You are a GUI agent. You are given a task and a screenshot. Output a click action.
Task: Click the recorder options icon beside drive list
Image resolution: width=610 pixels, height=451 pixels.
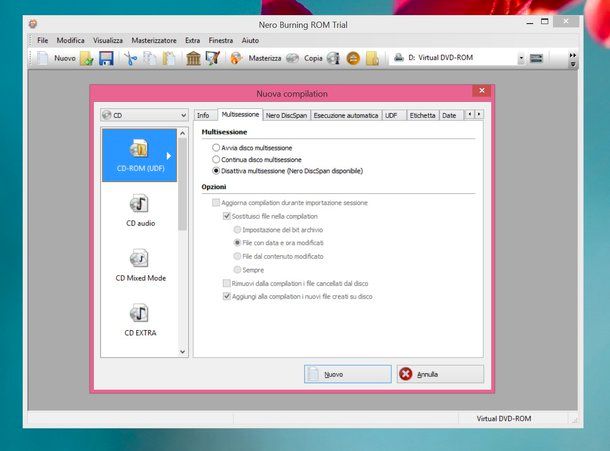[x=536, y=58]
